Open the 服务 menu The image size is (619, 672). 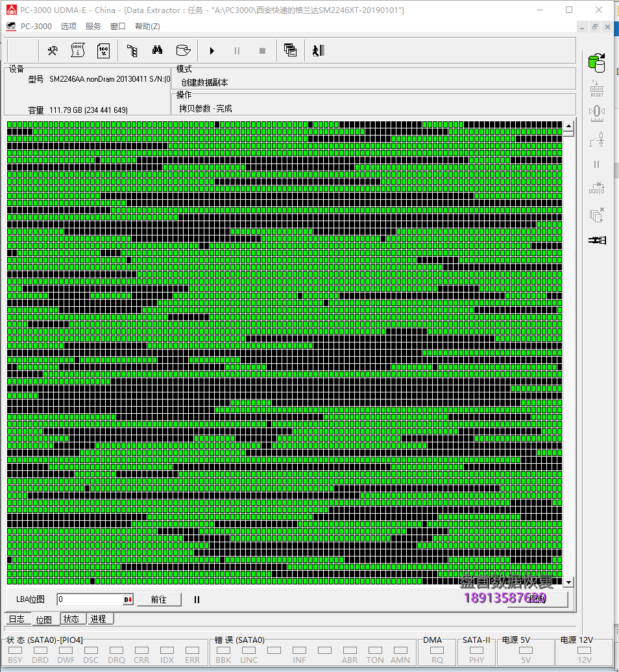[x=93, y=27]
